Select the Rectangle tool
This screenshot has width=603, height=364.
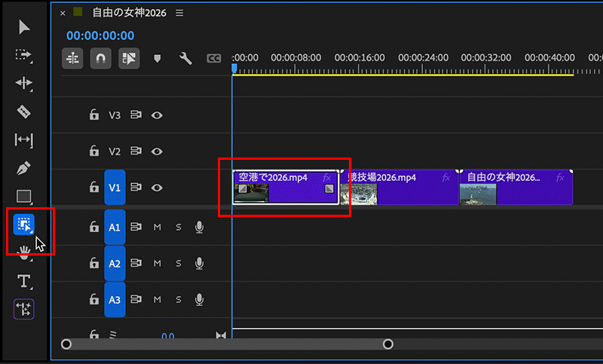click(24, 196)
